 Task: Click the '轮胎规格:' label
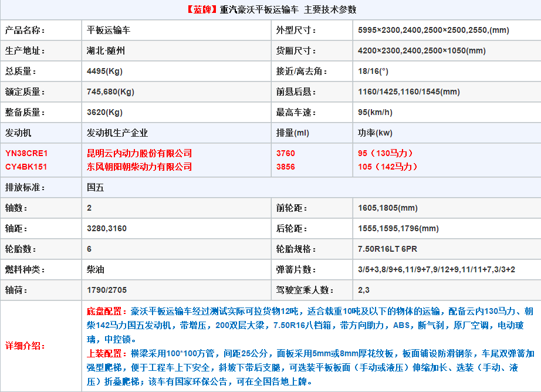(x=296, y=249)
